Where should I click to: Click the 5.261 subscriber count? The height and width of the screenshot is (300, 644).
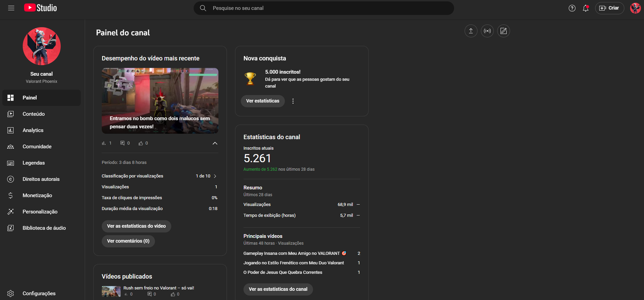coord(257,159)
